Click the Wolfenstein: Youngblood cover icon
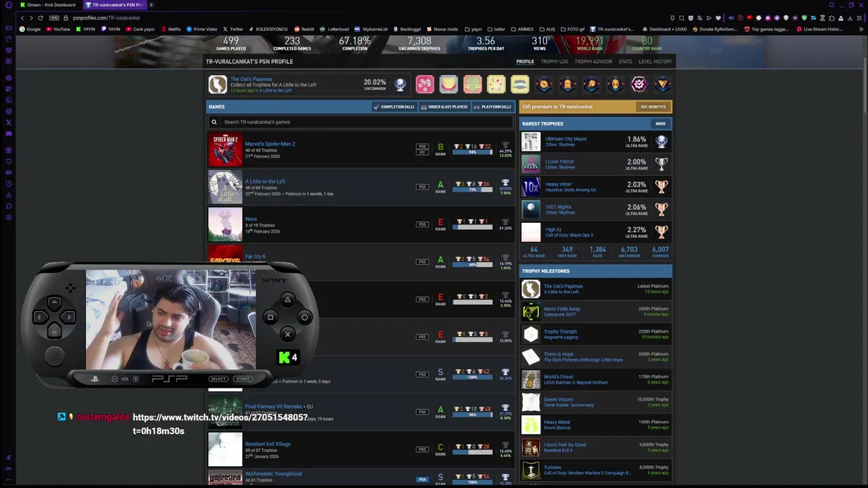 click(x=225, y=478)
